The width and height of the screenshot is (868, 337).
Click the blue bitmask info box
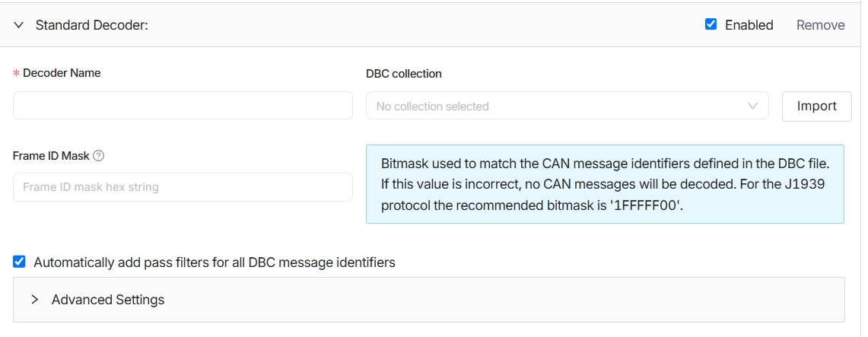(605, 184)
